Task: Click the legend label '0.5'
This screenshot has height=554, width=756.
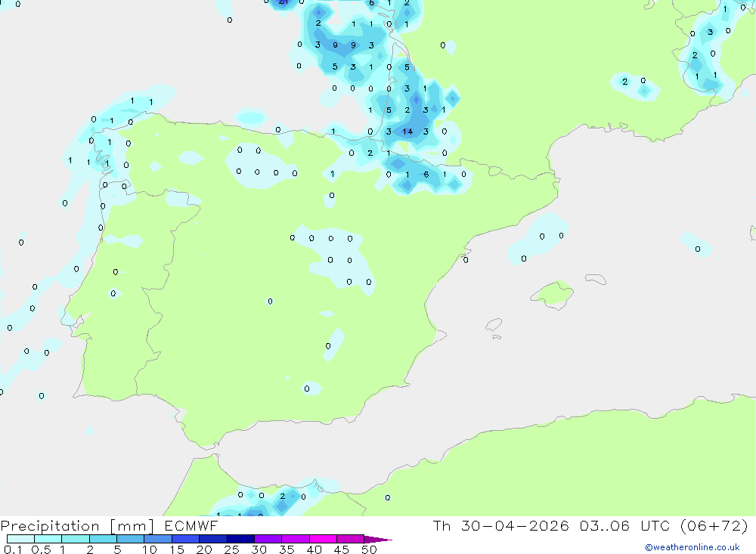Action: 41,549
